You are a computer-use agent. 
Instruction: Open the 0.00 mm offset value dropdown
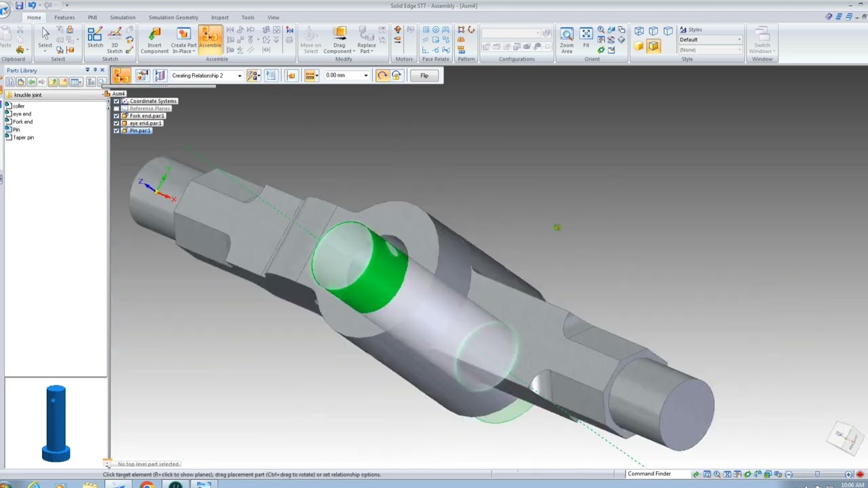[x=366, y=76]
